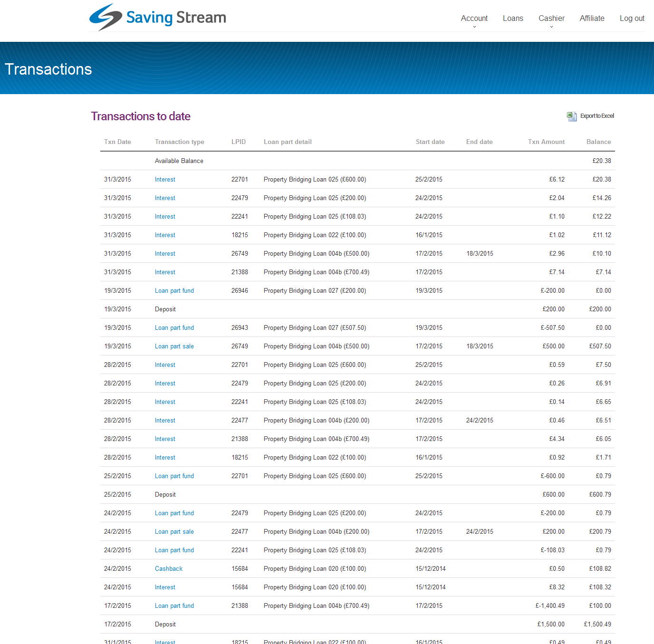The image size is (654, 644).
Task: Click the Transaction type column header
Action: pos(179,142)
